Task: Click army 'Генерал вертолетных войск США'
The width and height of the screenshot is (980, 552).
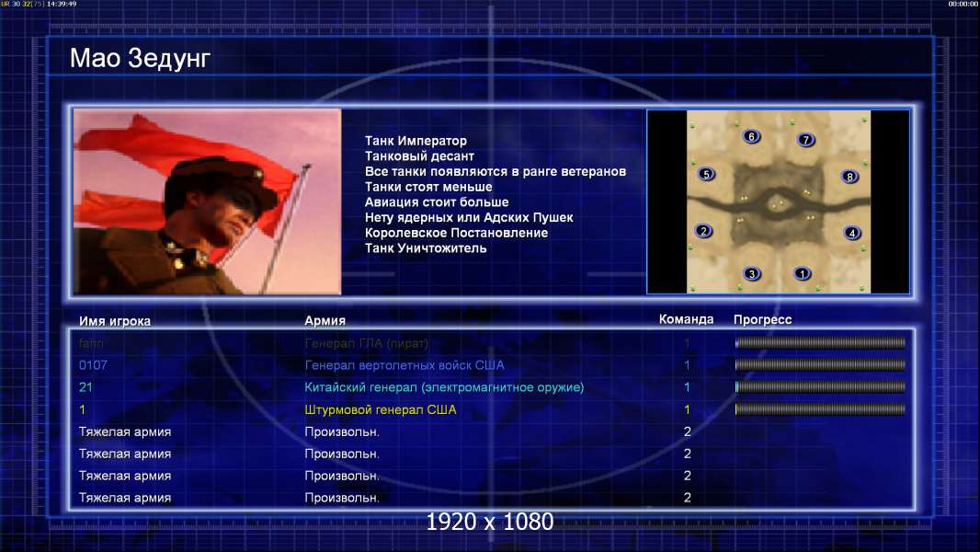Action: 405,365
